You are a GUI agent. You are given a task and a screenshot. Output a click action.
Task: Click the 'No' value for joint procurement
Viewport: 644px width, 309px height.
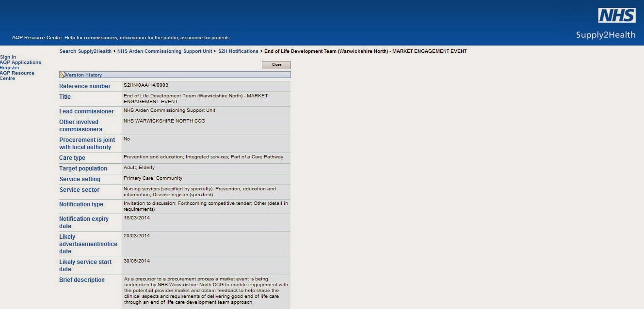[127, 139]
